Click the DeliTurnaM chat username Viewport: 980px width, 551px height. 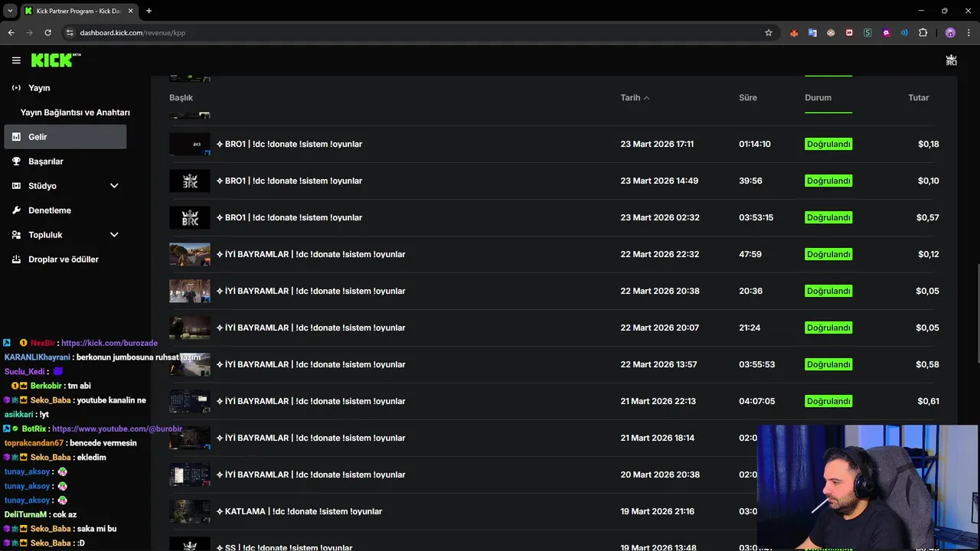[24, 514]
